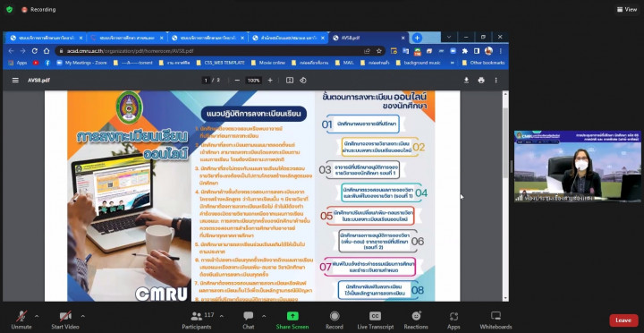
Task: Expand the arrow next to Participants
Action: (222, 316)
